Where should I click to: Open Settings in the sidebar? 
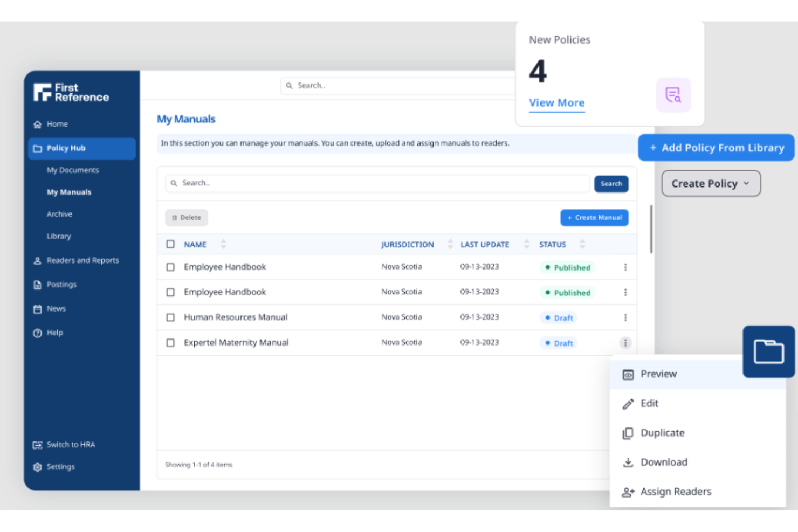point(37,466)
